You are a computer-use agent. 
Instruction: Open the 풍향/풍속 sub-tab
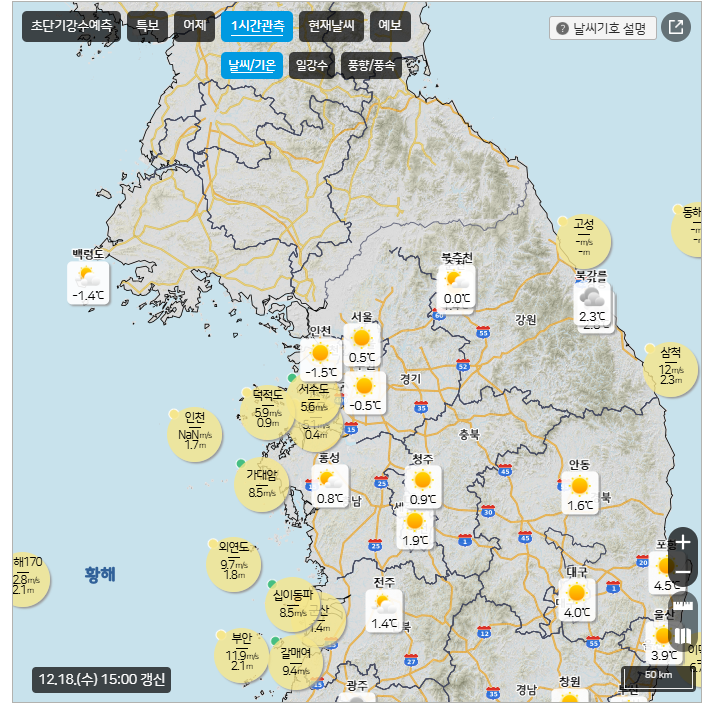(x=371, y=66)
